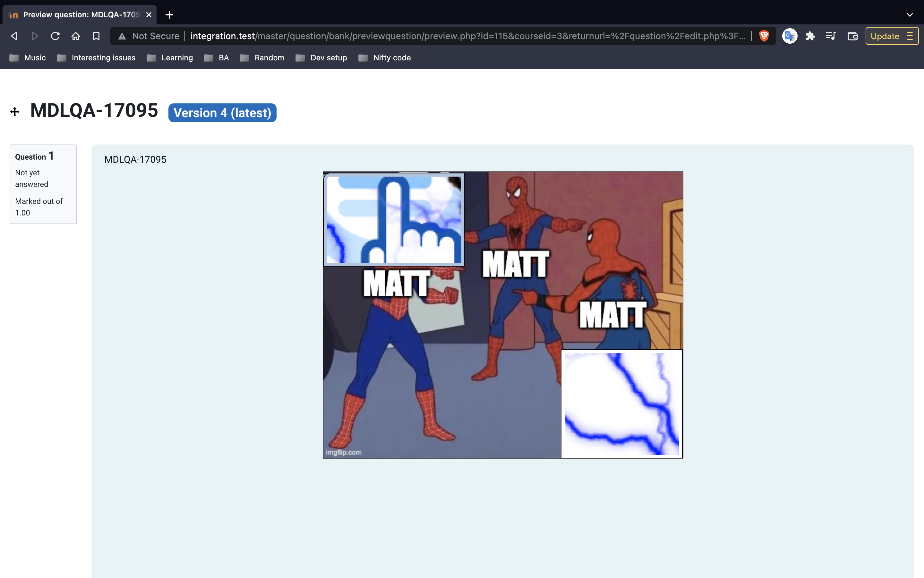Open the BA bookmarks folder
924x578 pixels.
click(216, 58)
